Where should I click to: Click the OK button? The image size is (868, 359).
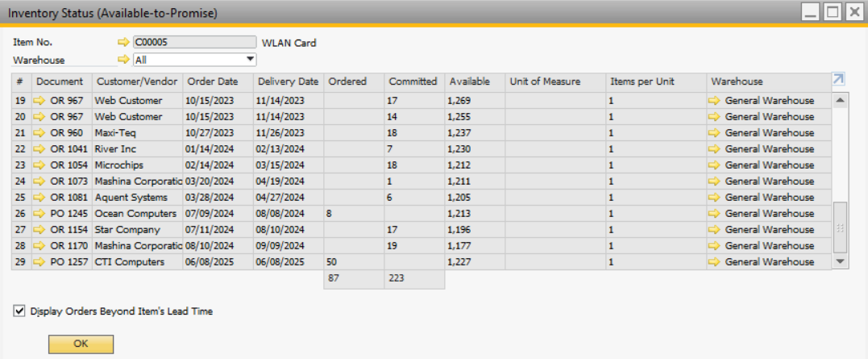tap(81, 344)
